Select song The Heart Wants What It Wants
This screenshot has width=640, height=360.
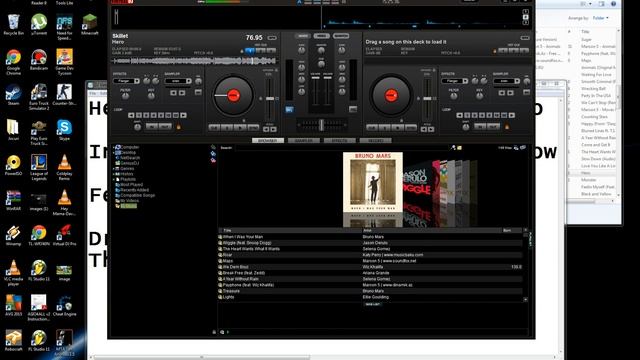coord(371,249)
